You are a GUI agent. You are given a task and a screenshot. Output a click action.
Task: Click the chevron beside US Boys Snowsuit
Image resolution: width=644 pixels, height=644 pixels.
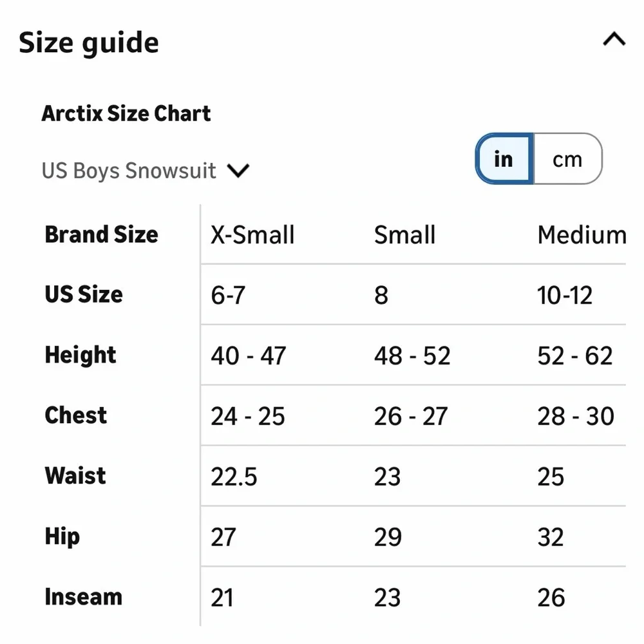(x=238, y=171)
